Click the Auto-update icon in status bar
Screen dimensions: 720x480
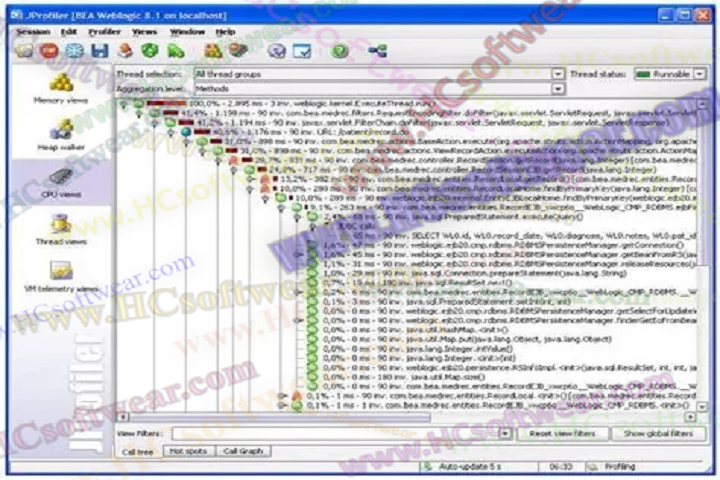click(x=428, y=467)
